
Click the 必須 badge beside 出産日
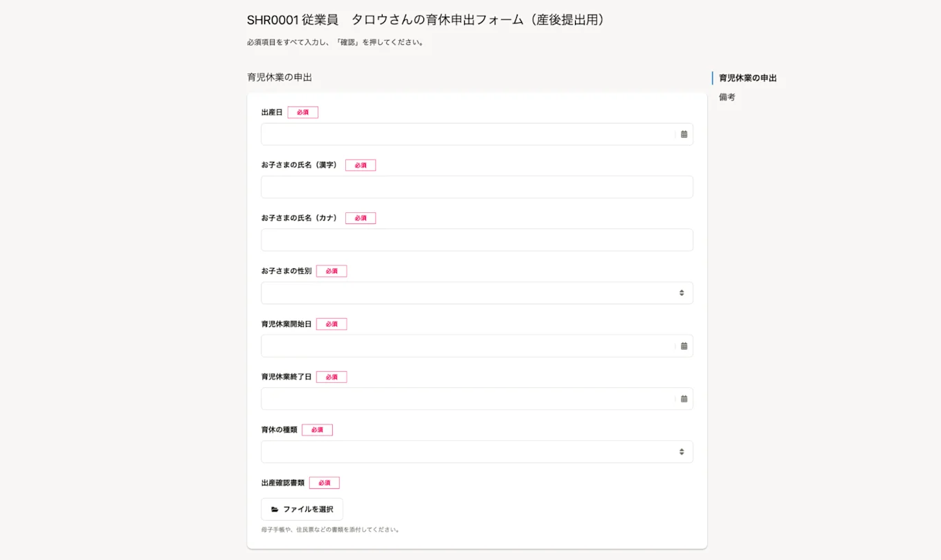303,112
